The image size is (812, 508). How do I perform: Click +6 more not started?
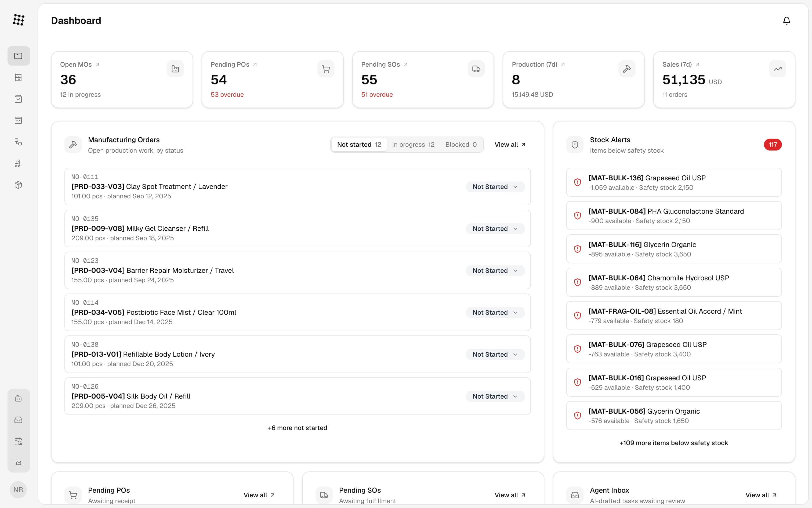click(297, 428)
